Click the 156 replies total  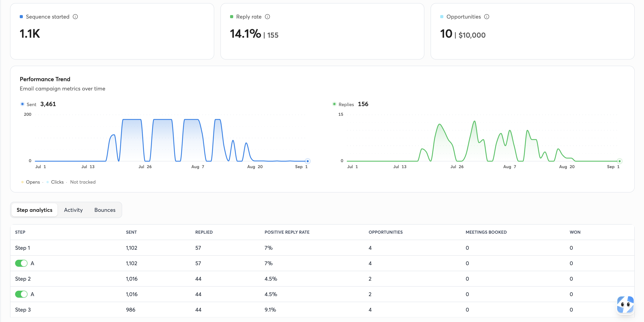pos(363,104)
